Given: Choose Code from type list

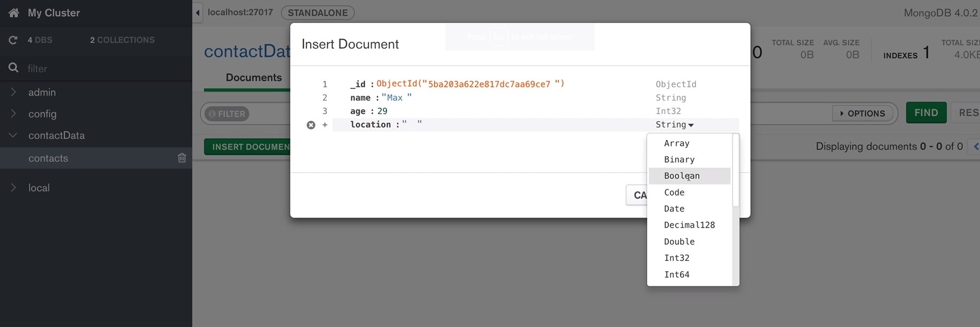Looking at the screenshot, I should pos(689,193).
